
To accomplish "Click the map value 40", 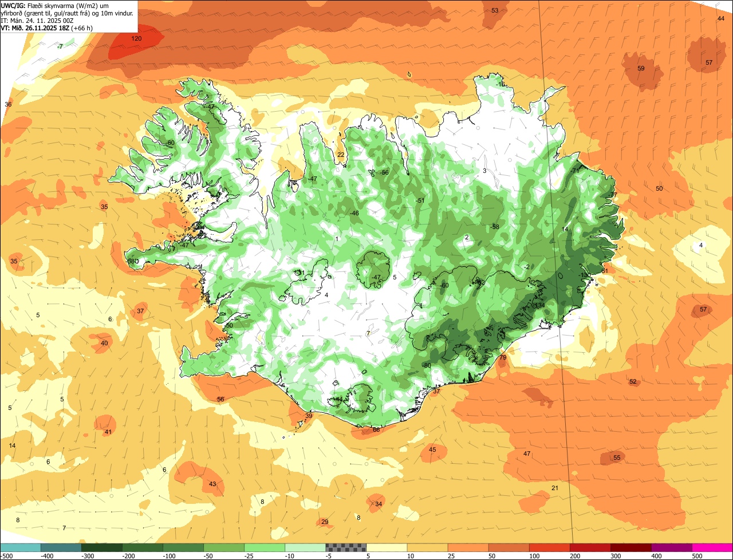I will point(104,343).
